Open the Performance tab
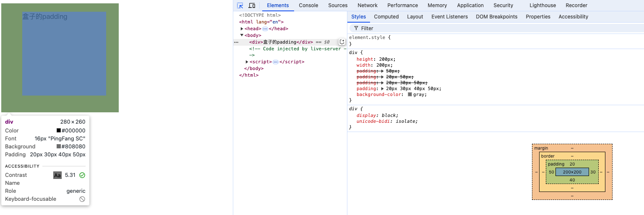Viewport: 644px width, 215px height. coord(402,5)
